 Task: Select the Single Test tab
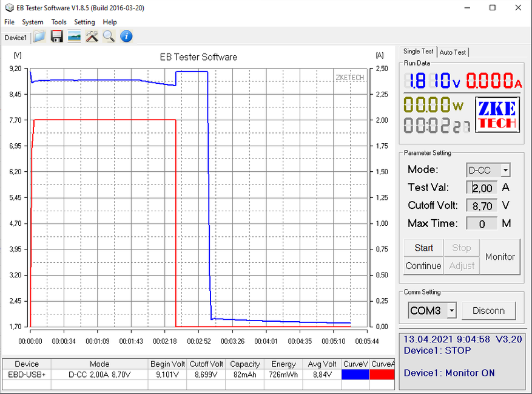click(x=418, y=52)
